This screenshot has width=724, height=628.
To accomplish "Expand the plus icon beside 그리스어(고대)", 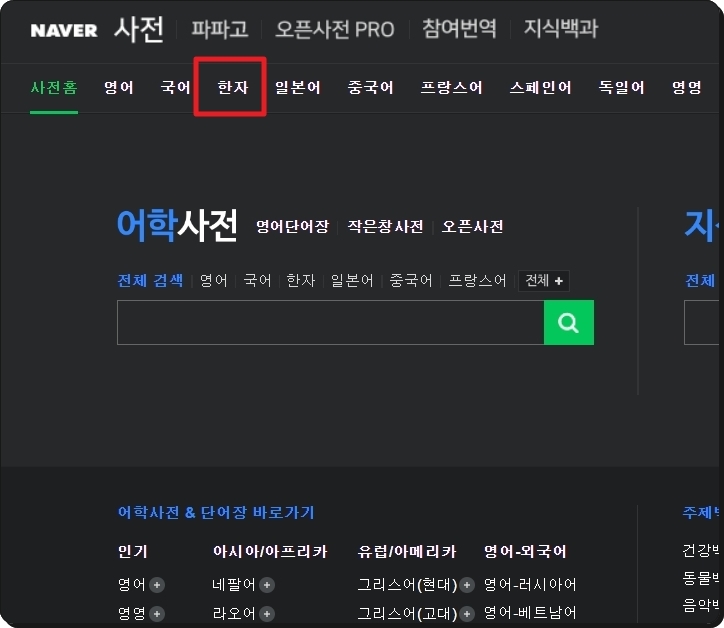I will [x=467, y=614].
